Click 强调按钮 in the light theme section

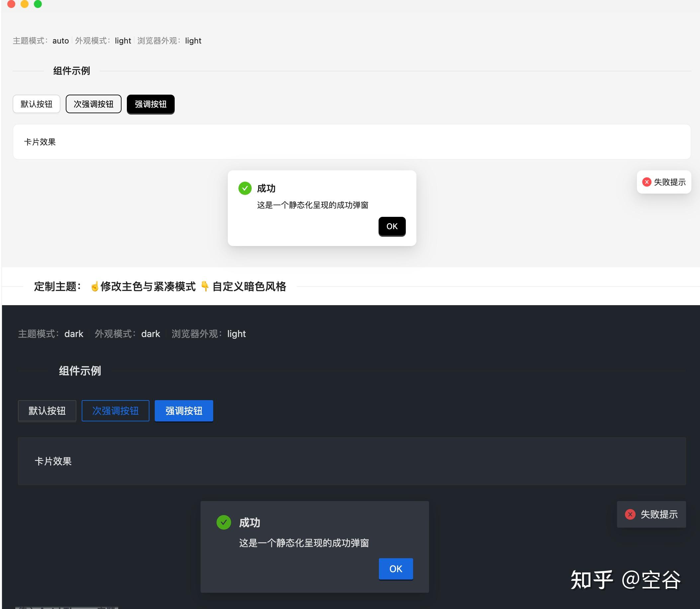[150, 104]
